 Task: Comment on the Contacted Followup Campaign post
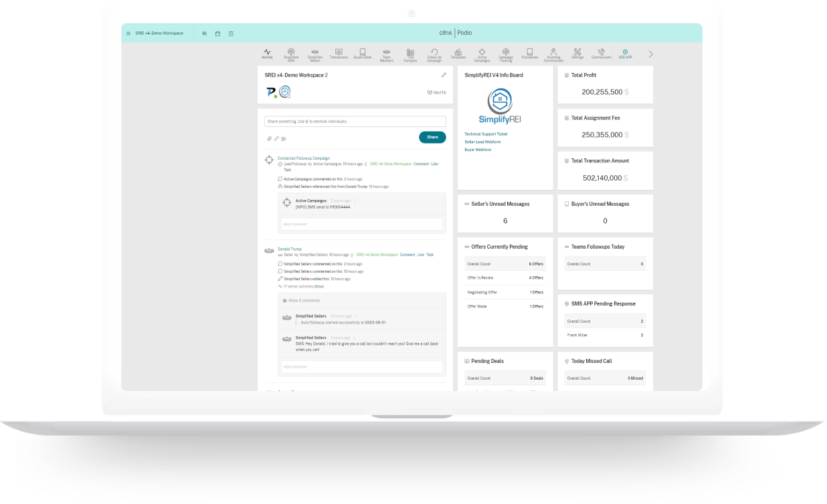point(421,164)
